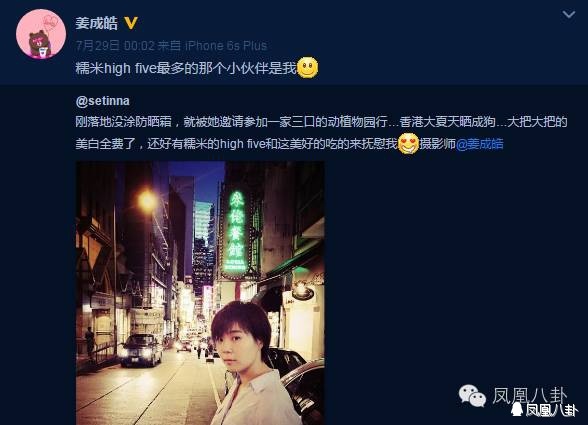Open the 姜成皓 username at post top
The height and width of the screenshot is (425, 588).
click(96, 23)
